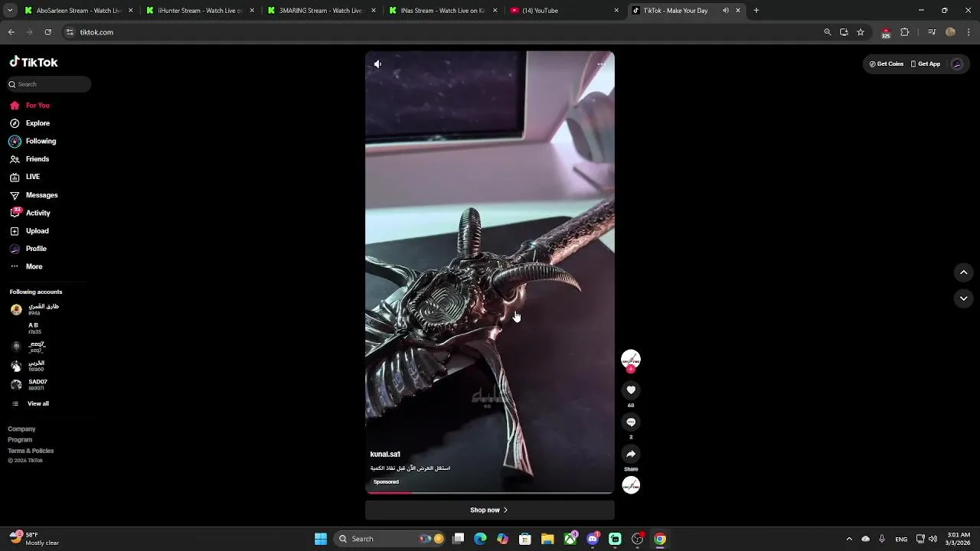The width and height of the screenshot is (980, 551).
Task: Mute the TikTok tab via speaker icon
Action: pyautogui.click(x=726, y=11)
